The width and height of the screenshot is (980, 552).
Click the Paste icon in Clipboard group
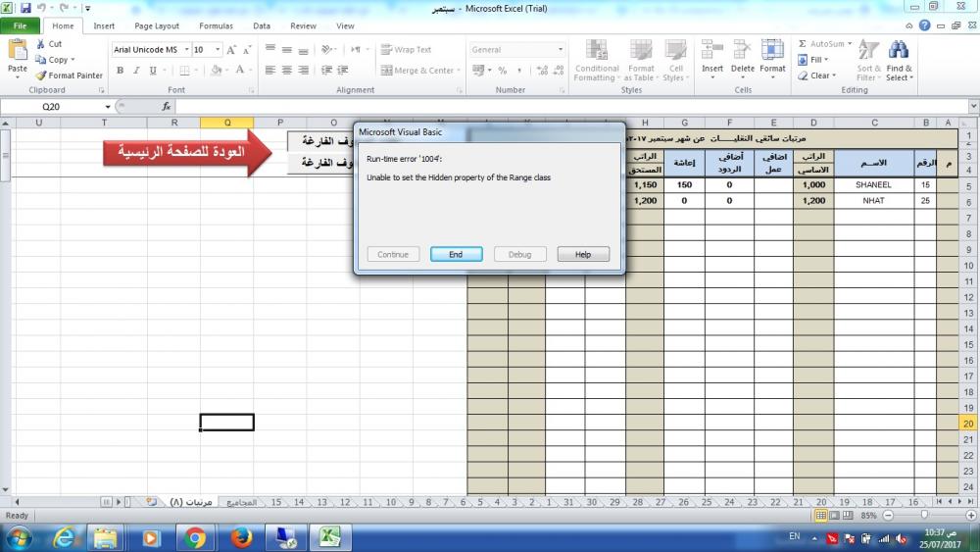click(18, 50)
